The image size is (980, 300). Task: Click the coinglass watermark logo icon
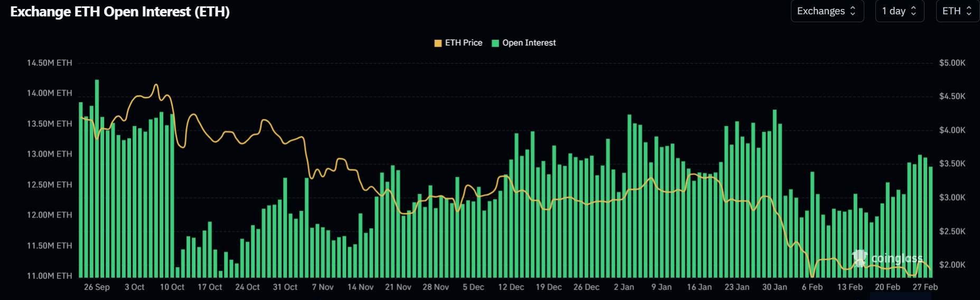tap(860, 258)
